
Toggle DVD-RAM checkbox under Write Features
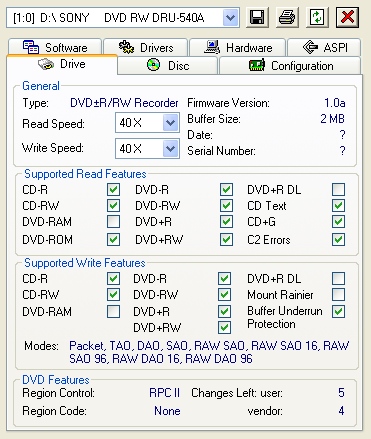coord(113,312)
